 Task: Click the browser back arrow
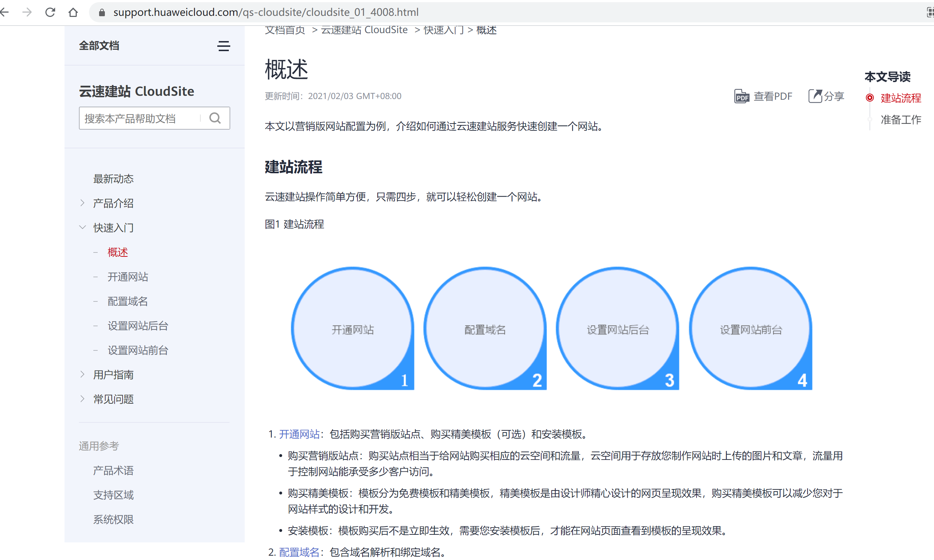(x=5, y=13)
